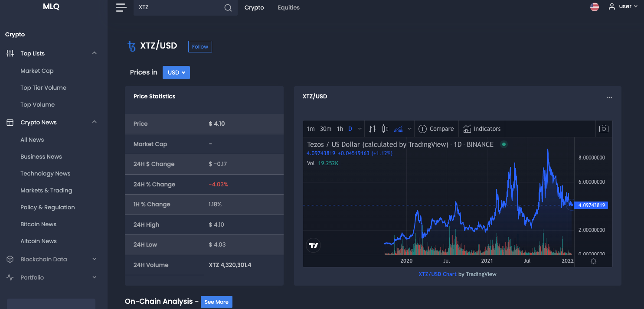Open the time interval dropdown arrow

[360, 129]
